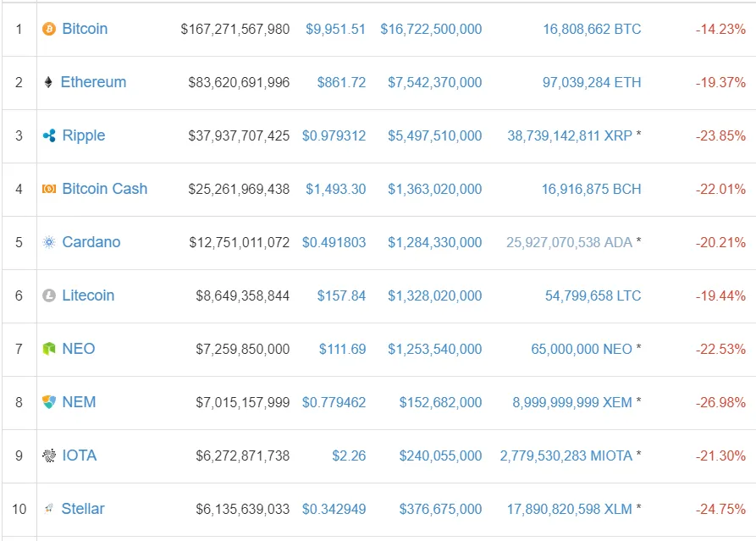756x541 pixels.
Task: Open the Bitcoin name link
Action: click(85, 29)
